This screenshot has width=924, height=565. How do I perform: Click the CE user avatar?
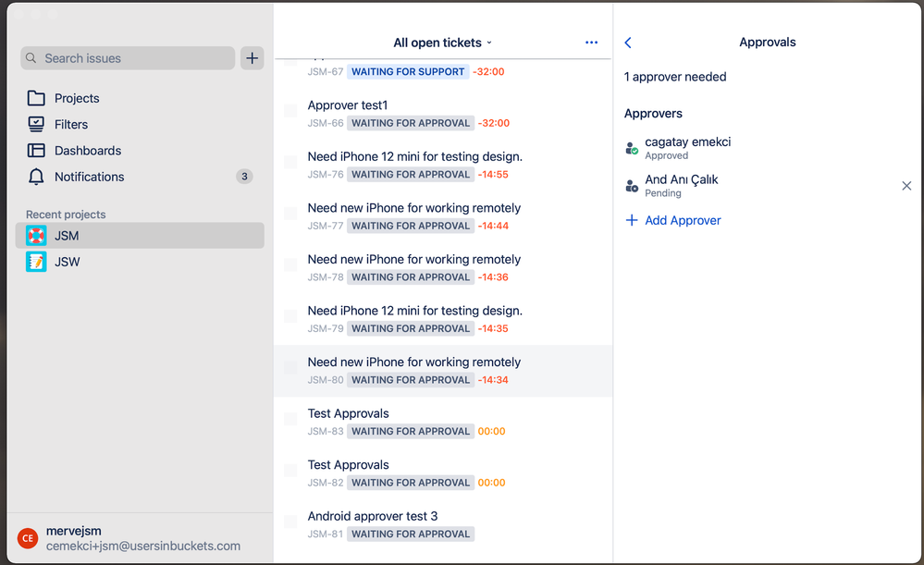coord(28,538)
